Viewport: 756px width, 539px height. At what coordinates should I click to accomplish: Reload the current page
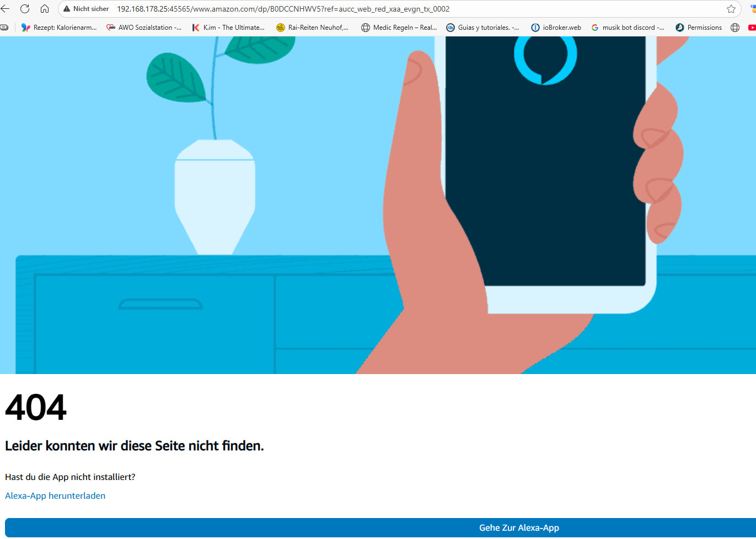pyautogui.click(x=25, y=9)
